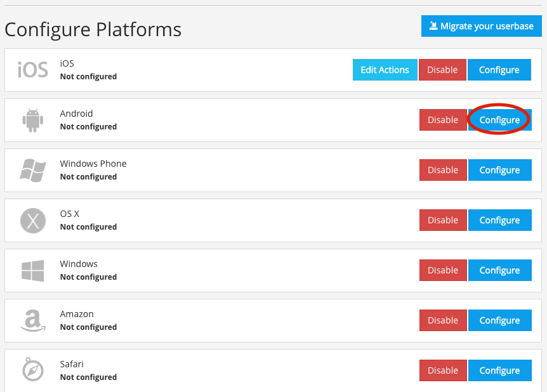Click the OS X circle icon
Screen dimensions: 547x392
[33, 220]
